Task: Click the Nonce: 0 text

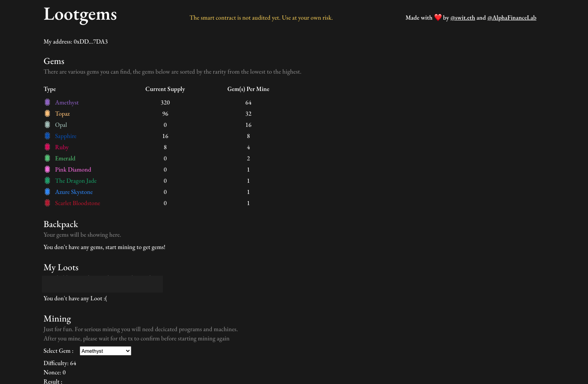Action: (x=55, y=372)
